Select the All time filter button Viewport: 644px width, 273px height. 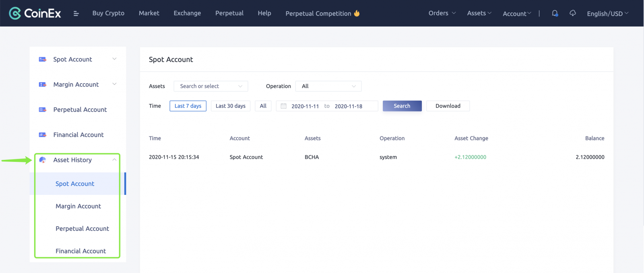pos(263,106)
